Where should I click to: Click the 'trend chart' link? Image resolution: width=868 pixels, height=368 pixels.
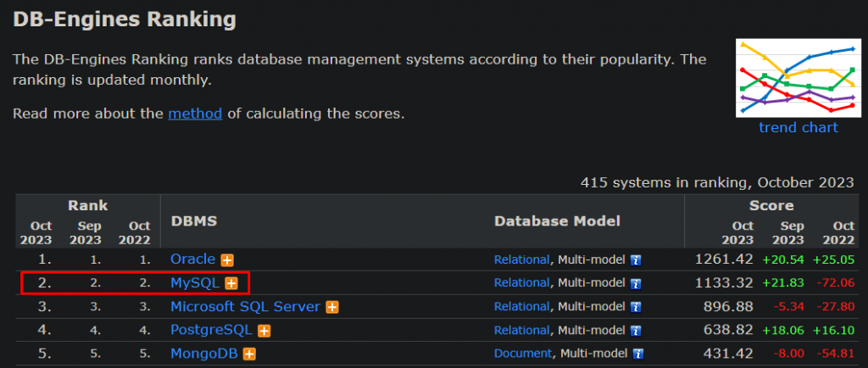798,127
